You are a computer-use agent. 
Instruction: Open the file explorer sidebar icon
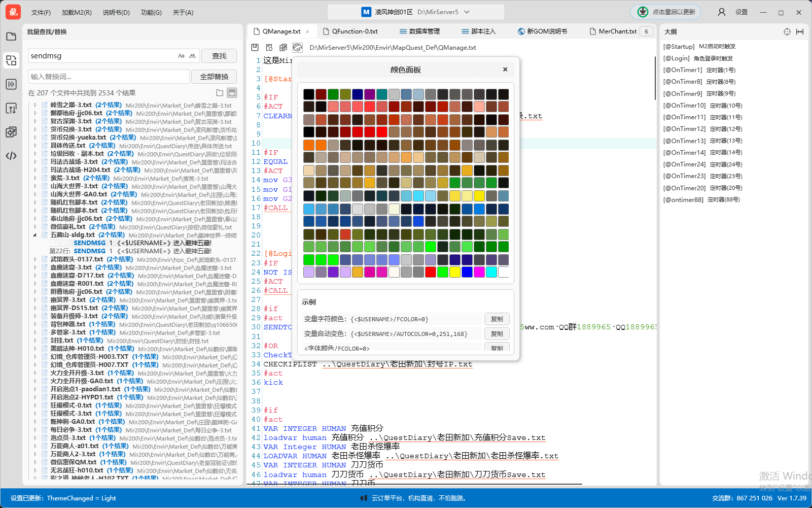pos(11,37)
